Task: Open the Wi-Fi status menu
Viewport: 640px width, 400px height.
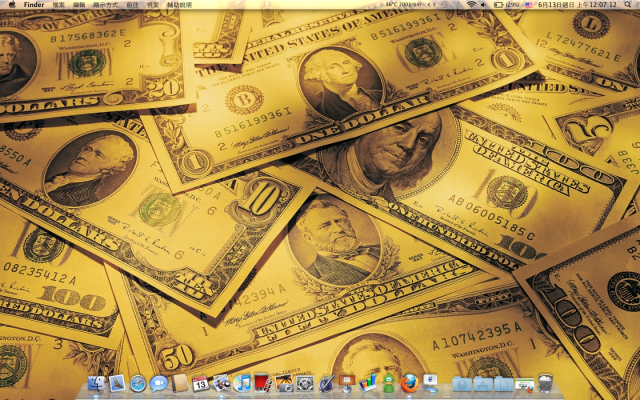Action: coord(471,4)
